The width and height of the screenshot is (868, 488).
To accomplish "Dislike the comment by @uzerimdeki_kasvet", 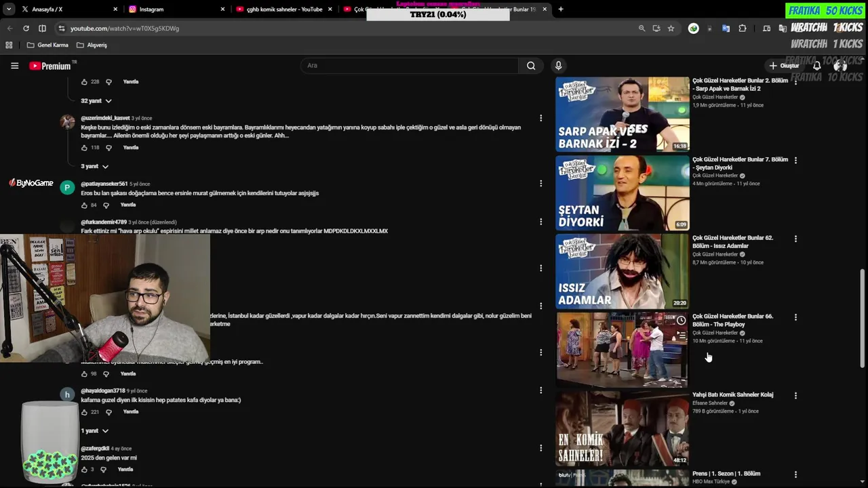I will 108,148.
